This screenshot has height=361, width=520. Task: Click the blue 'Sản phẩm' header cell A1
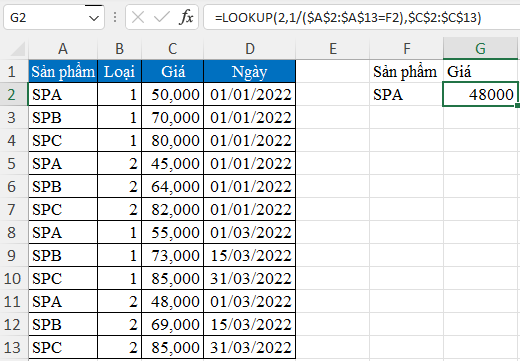tap(63, 71)
